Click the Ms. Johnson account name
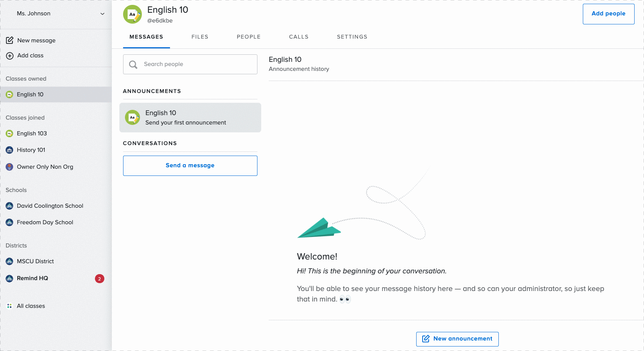Image resolution: width=644 pixels, height=351 pixels. coord(33,13)
